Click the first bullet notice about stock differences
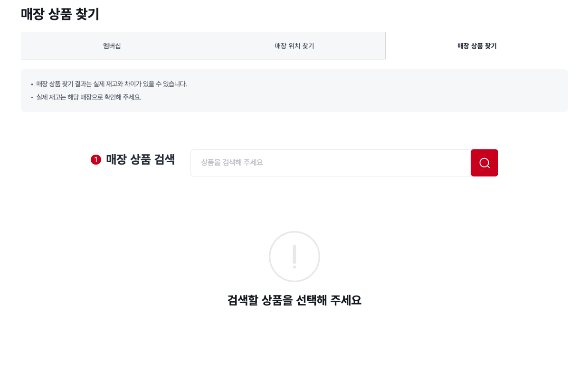Image resolution: width=588 pixels, height=370 pixels. click(112, 84)
